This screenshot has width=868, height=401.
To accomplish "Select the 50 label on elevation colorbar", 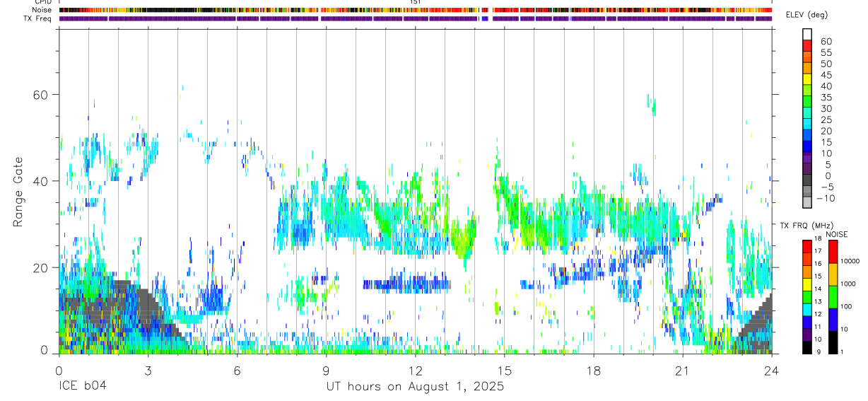I will (x=826, y=64).
